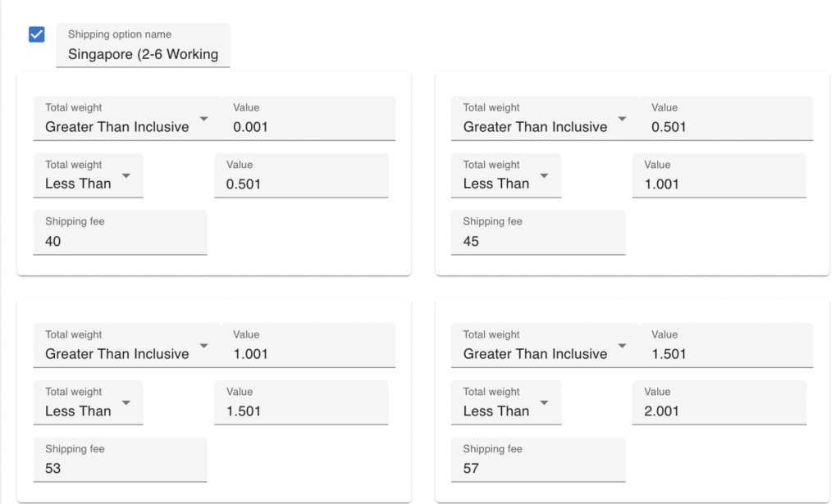Uncheck the shipping option checkbox
Screen dimensions: 840x504
[34, 34]
